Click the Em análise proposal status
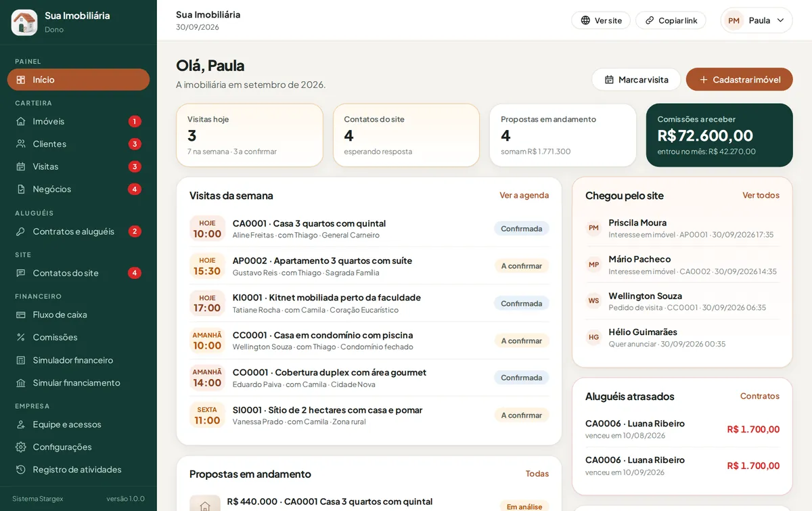The width and height of the screenshot is (812, 511). click(x=524, y=506)
